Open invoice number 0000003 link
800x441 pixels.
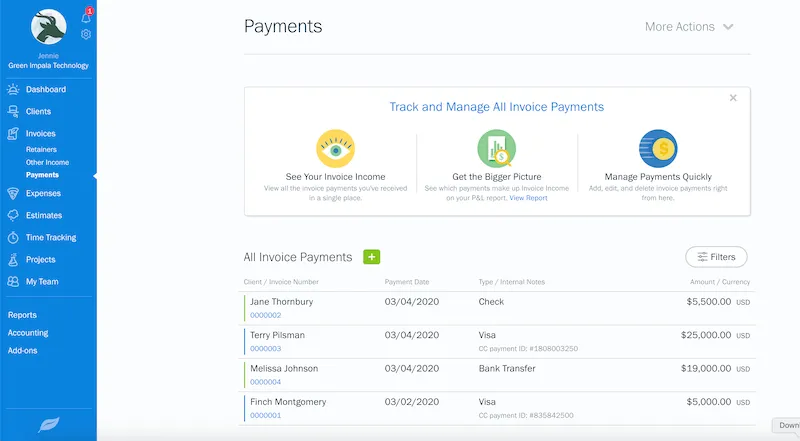click(265, 348)
